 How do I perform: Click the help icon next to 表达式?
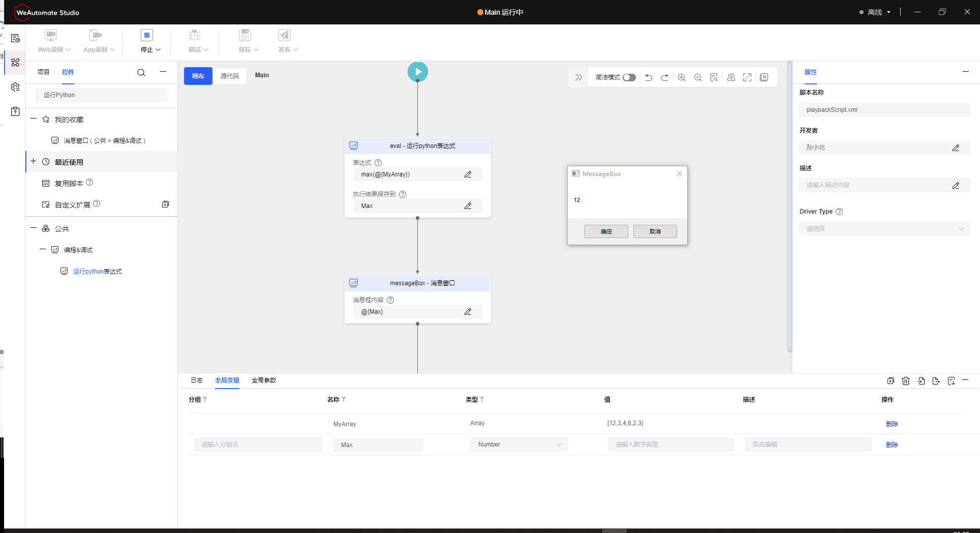pyautogui.click(x=378, y=163)
